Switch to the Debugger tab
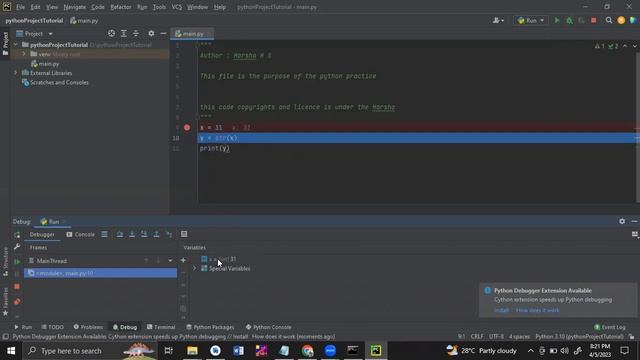The height and width of the screenshot is (360, 640). (42, 234)
